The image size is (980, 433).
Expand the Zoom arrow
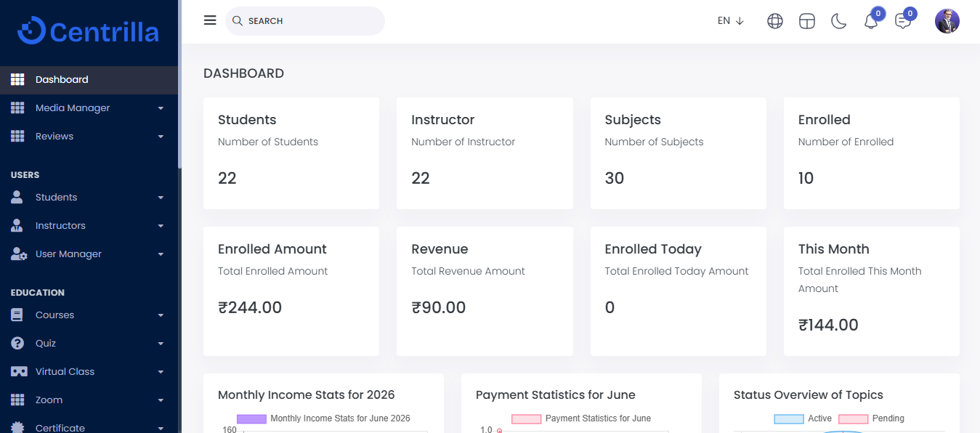[161, 400]
